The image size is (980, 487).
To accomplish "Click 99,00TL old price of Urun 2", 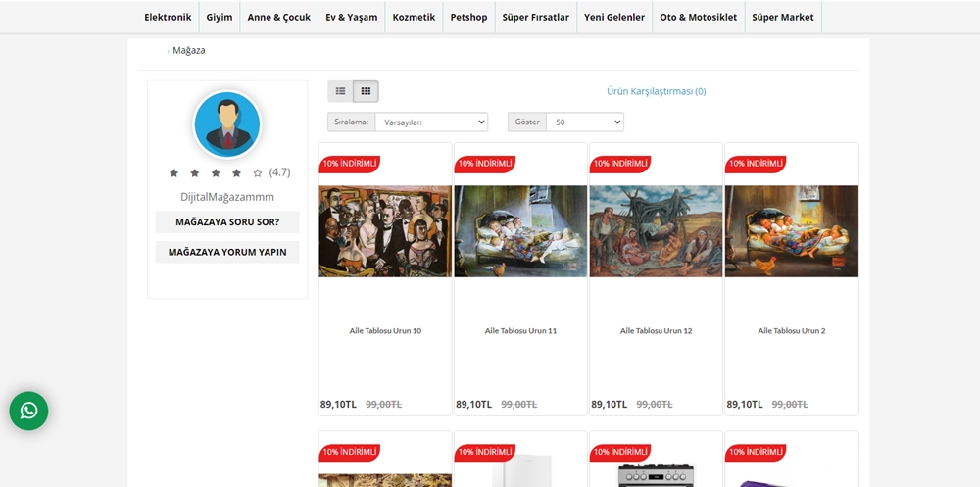I will pos(790,405).
